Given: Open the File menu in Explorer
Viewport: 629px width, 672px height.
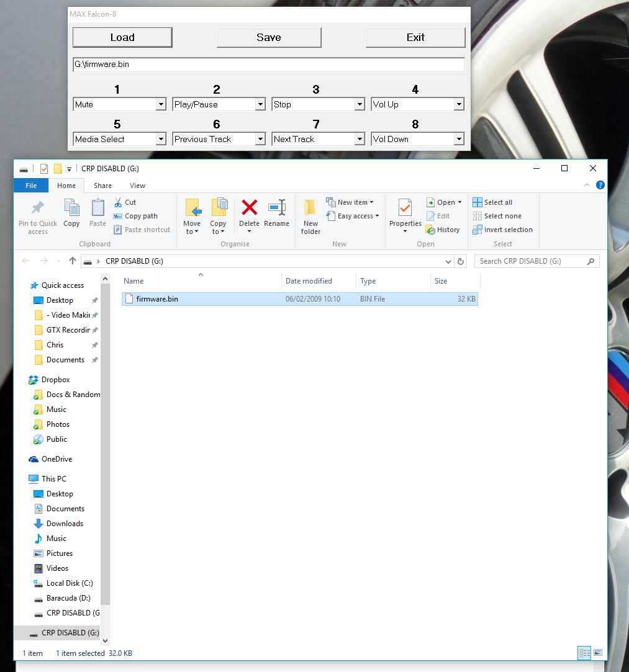Looking at the screenshot, I should point(31,186).
